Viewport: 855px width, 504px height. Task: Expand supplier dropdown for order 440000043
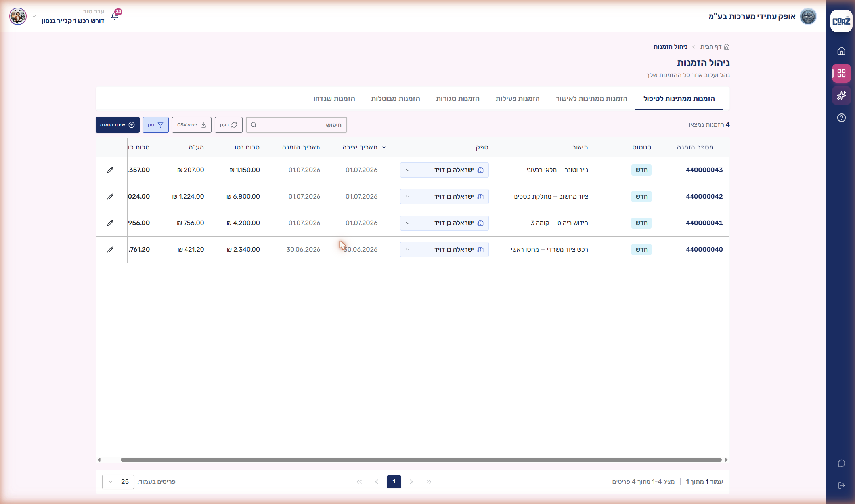tap(408, 170)
